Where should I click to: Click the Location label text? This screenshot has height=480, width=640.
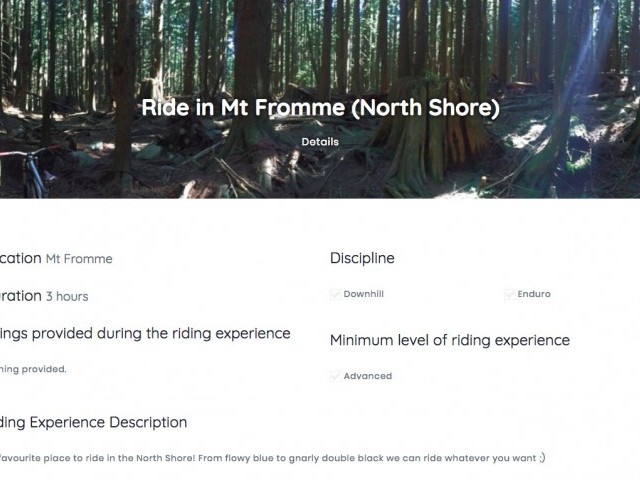19,258
